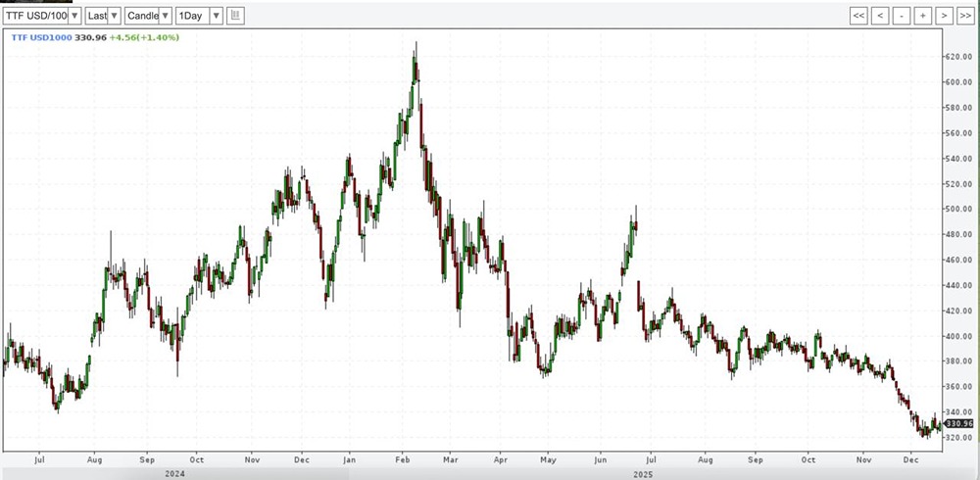Viewport: 980px width, 480px height.
Task: Jump to latest data with >> button
Action: point(965,16)
